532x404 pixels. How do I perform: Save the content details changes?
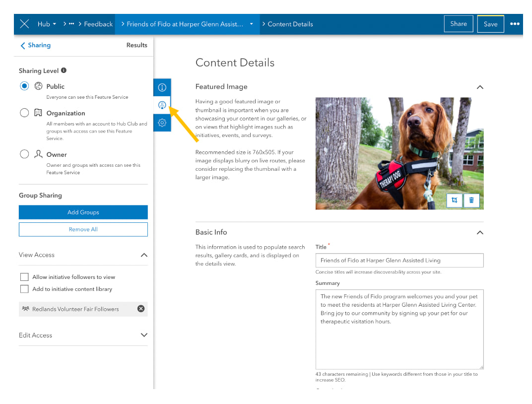490,23
